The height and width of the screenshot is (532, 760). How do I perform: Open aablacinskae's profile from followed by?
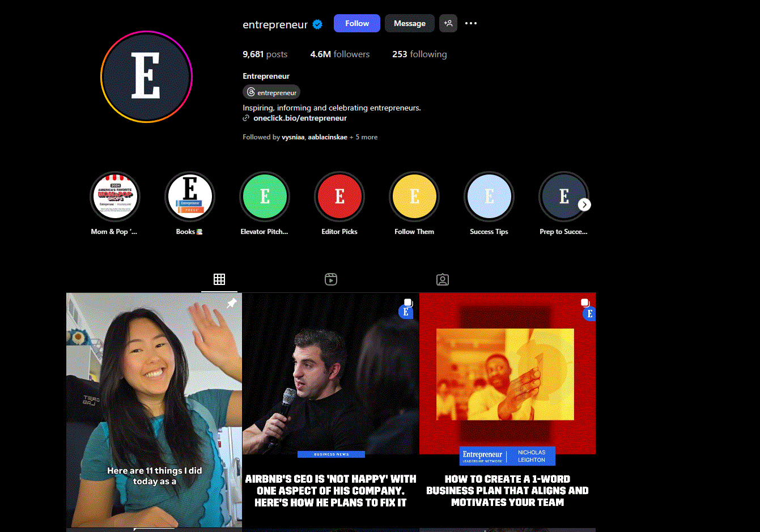328,137
